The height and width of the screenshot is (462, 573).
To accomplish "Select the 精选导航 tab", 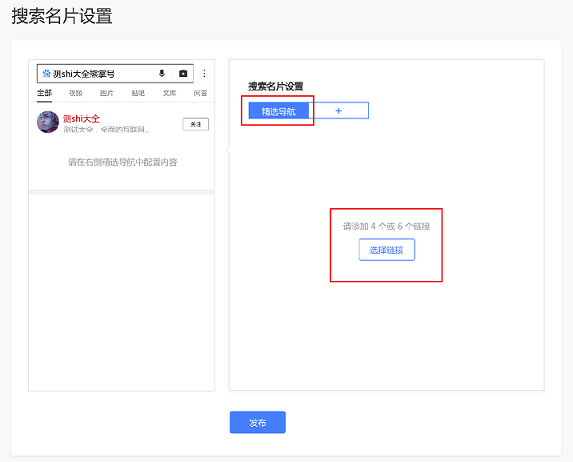I will (278, 111).
